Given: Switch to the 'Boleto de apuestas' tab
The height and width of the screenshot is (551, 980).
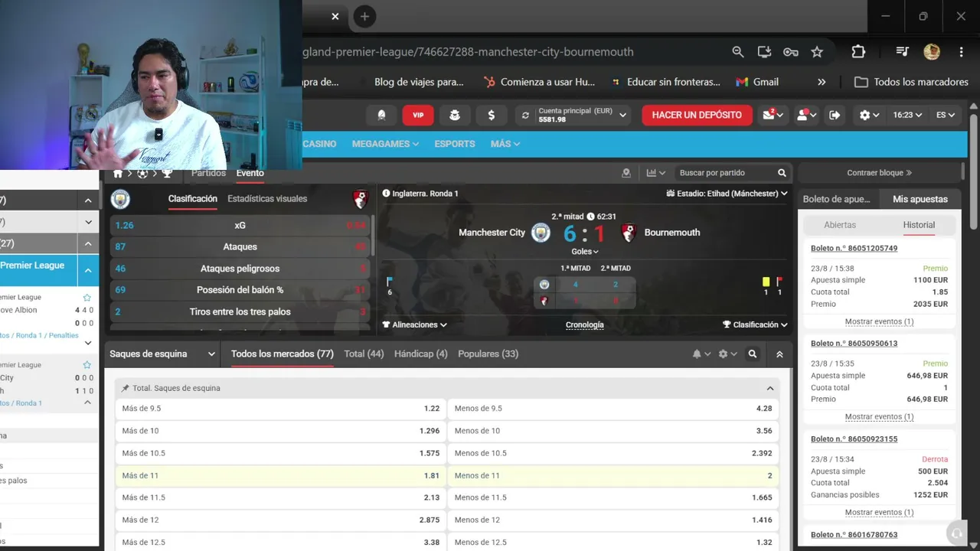Looking at the screenshot, I should click(837, 199).
